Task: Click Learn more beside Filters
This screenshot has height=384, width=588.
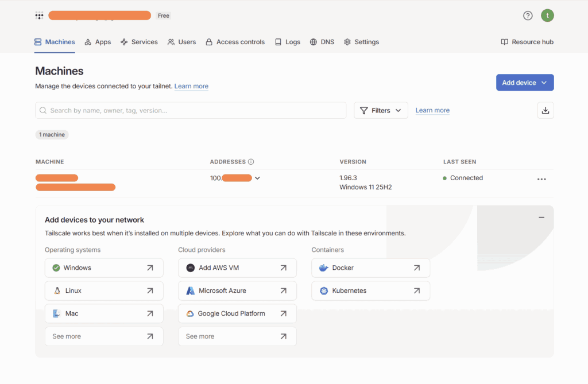Action: pos(432,110)
